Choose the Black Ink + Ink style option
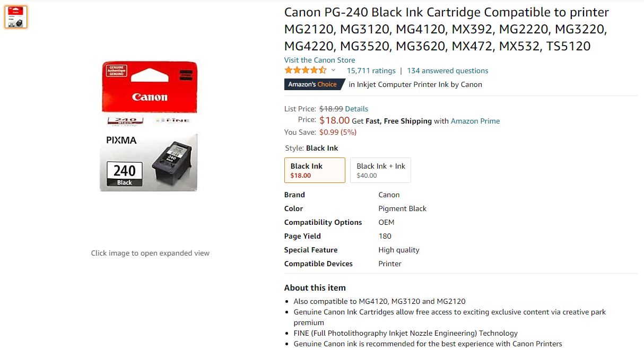 click(380, 170)
